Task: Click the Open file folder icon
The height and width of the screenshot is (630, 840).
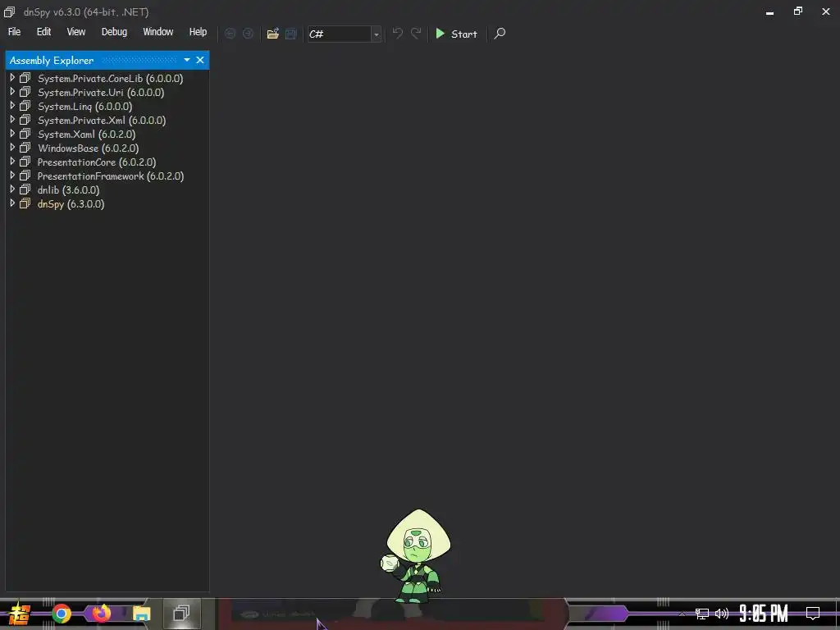Action: coord(273,34)
